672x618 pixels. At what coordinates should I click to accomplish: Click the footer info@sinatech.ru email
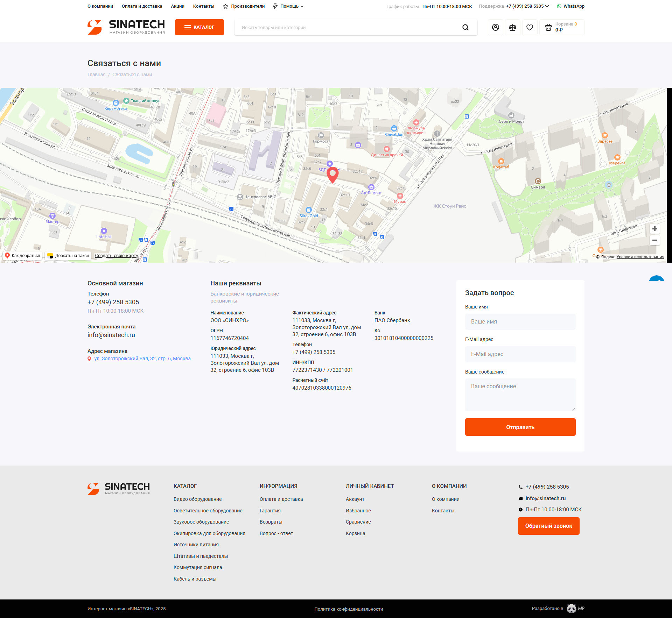click(x=545, y=498)
